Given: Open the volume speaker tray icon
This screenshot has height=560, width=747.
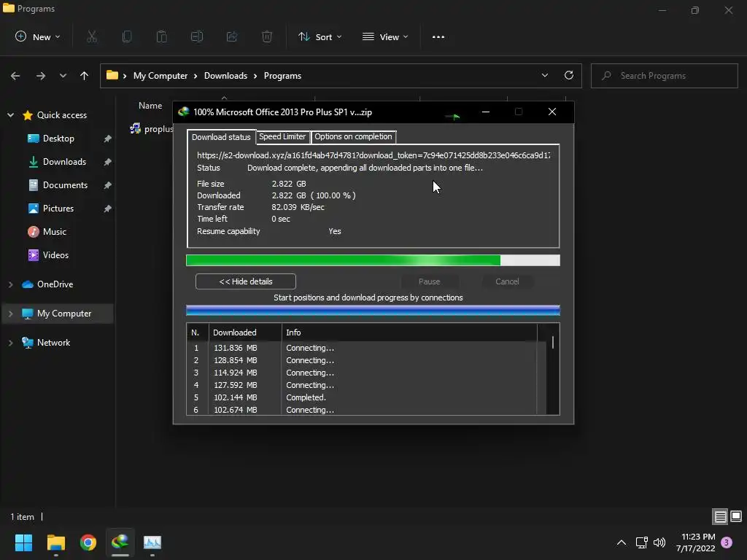Looking at the screenshot, I should 659,542.
